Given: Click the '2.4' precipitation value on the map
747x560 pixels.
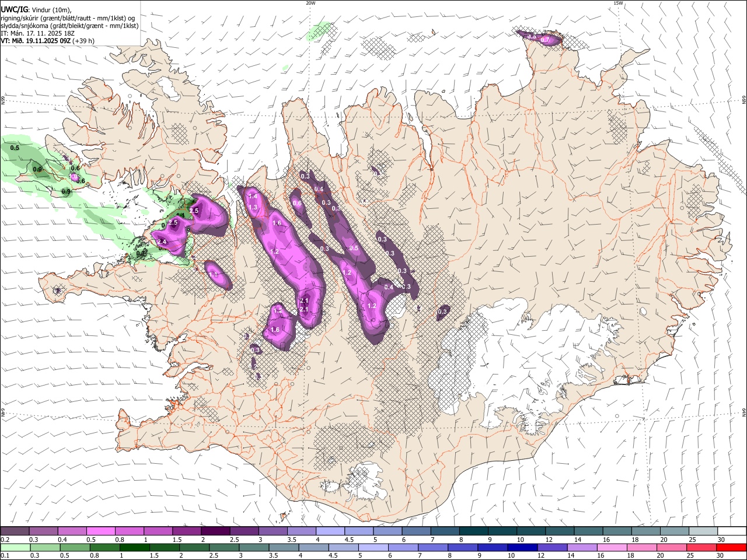Looking at the screenshot, I should coord(162,242).
